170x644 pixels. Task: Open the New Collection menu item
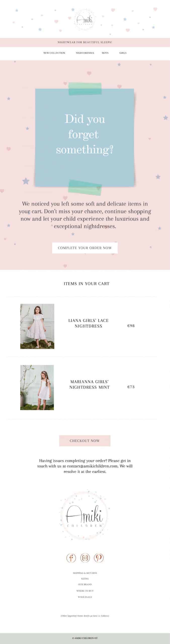click(54, 53)
